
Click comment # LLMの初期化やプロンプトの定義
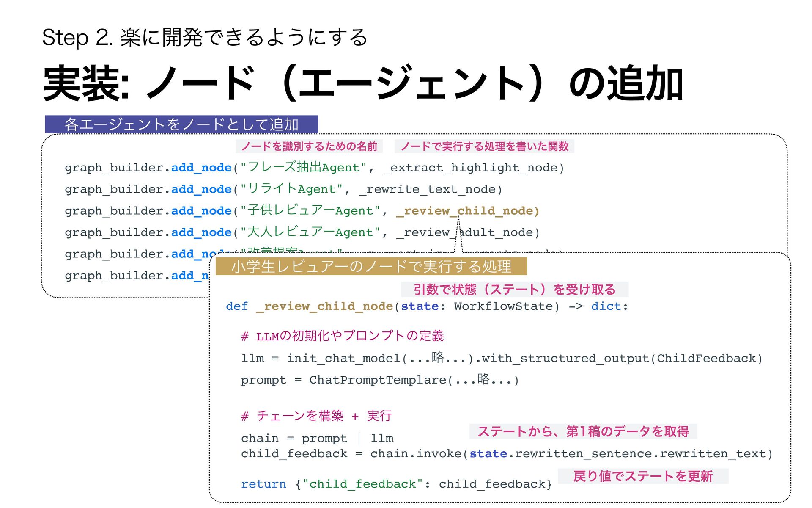(342, 337)
